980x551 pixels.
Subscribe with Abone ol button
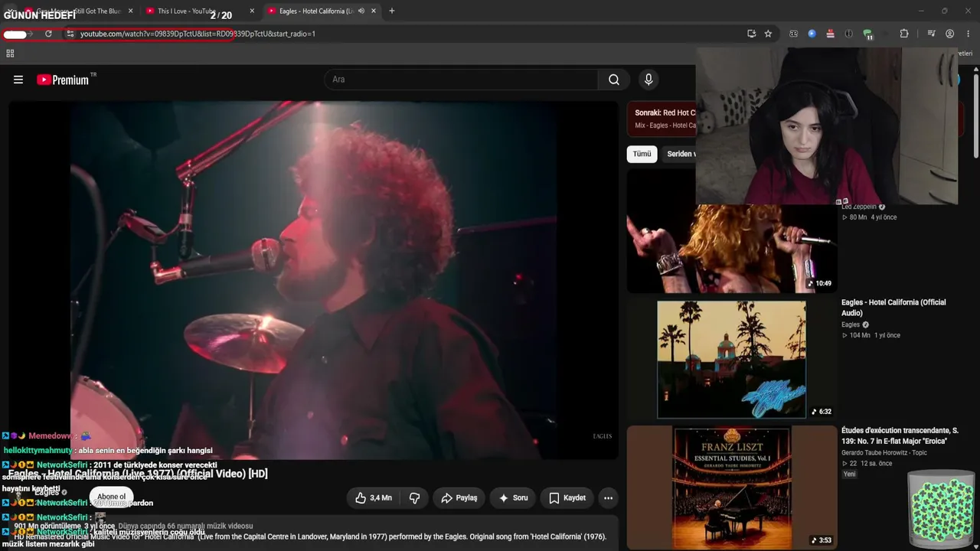click(x=111, y=497)
